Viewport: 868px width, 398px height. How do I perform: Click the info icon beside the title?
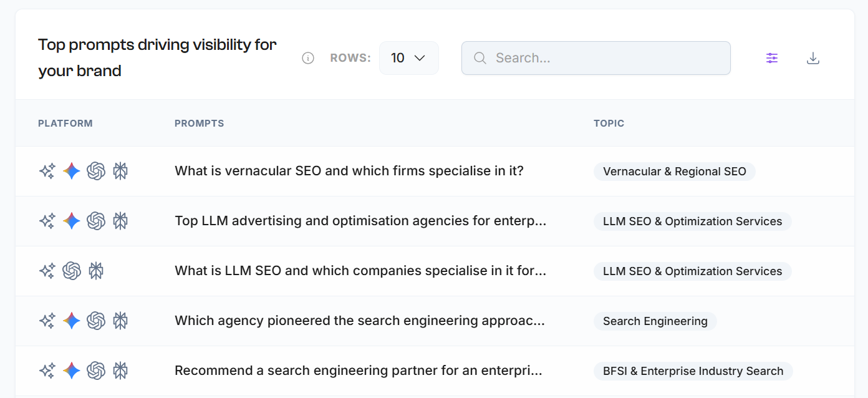click(308, 58)
